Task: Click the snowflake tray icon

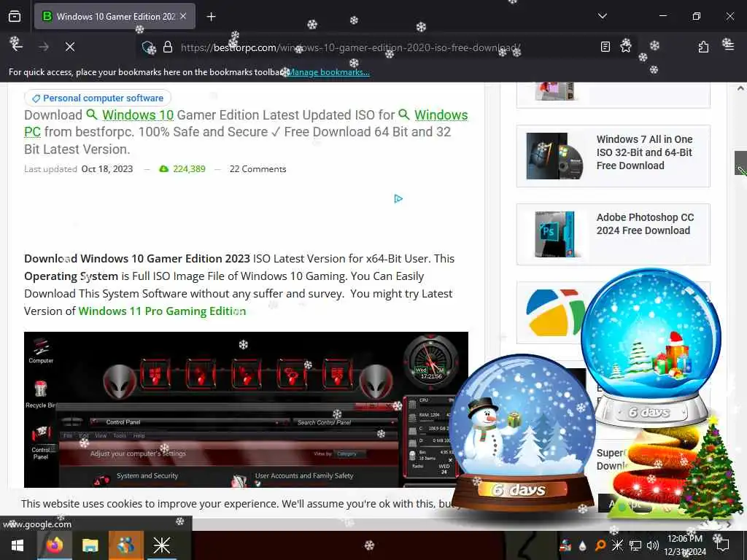Action: point(617,545)
